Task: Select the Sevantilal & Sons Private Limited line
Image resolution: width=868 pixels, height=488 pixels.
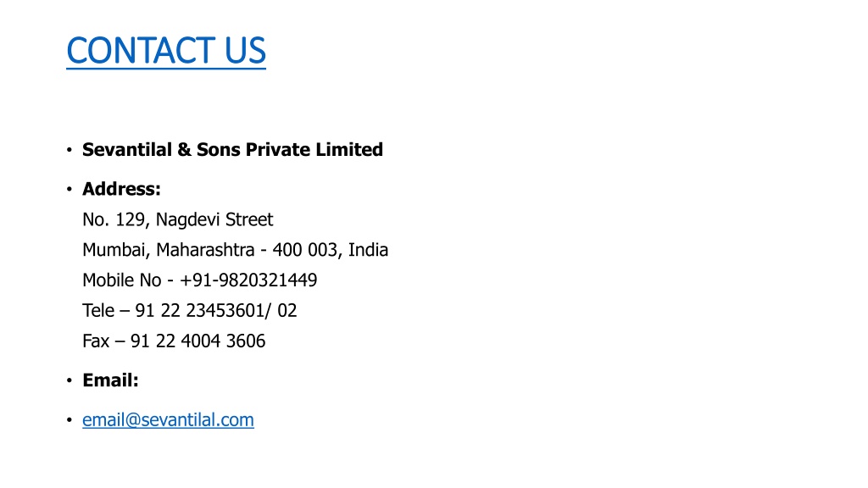Action: point(232,149)
